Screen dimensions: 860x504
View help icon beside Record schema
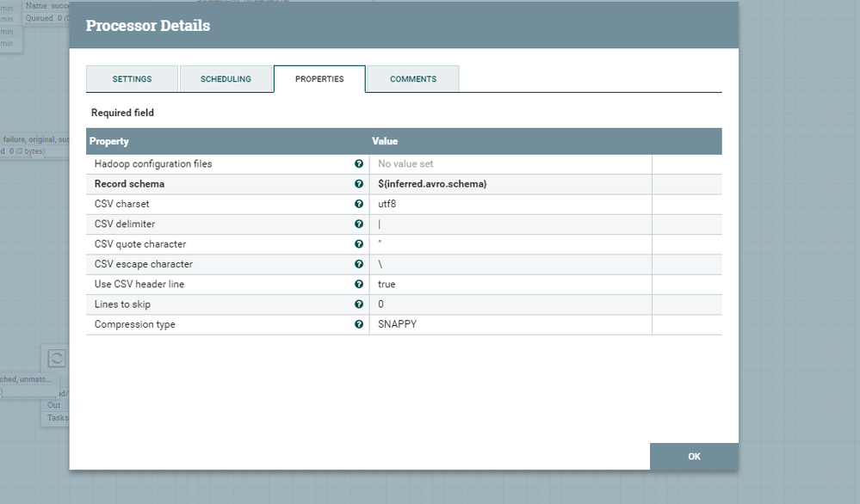(x=359, y=183)
